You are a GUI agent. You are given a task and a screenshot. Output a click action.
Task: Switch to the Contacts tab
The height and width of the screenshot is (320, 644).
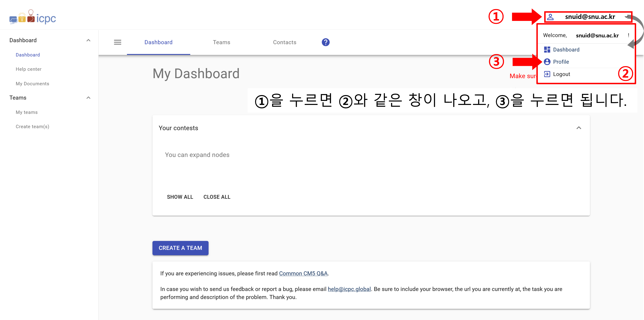click(x=284, y=42)
